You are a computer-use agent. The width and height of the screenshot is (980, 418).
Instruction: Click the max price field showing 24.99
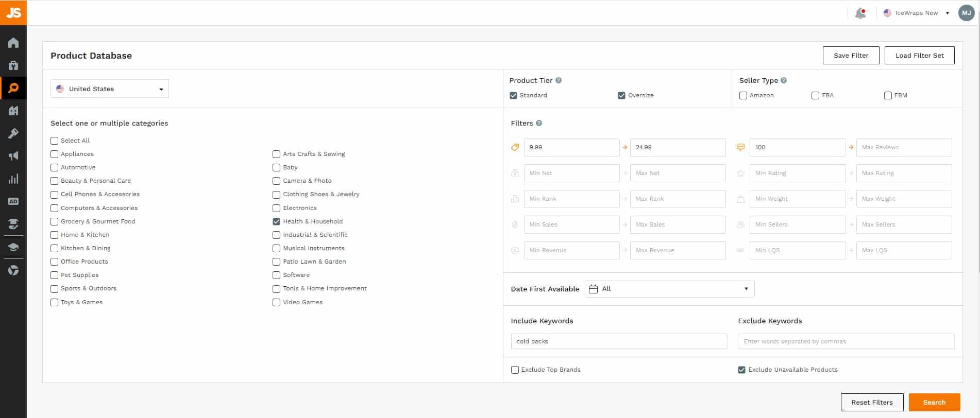coord(678,147)
